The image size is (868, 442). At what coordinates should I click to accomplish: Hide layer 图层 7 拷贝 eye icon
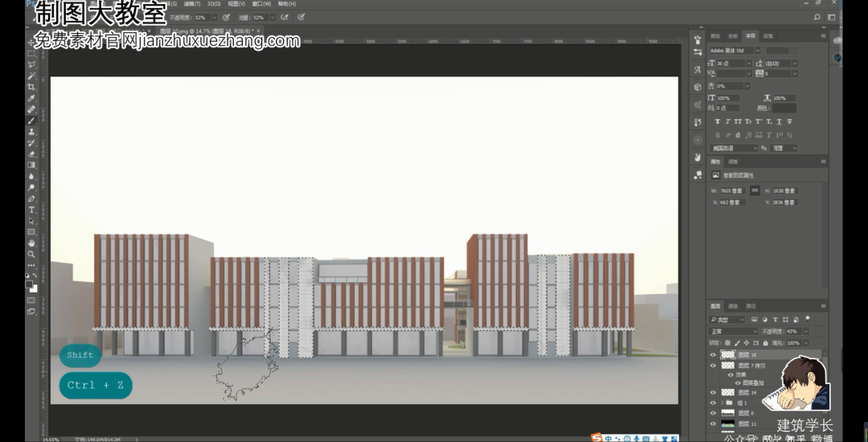(x=713, y=366)
